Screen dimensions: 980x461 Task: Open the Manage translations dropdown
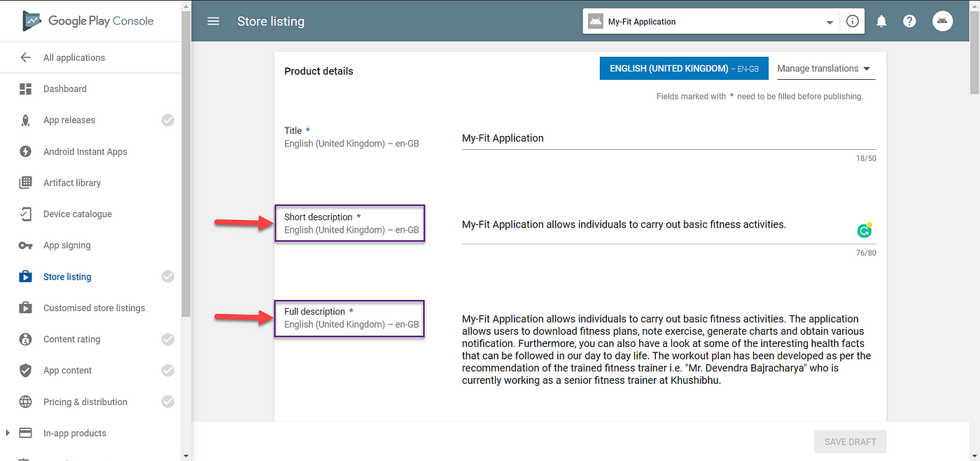click(x=826, y=69)
